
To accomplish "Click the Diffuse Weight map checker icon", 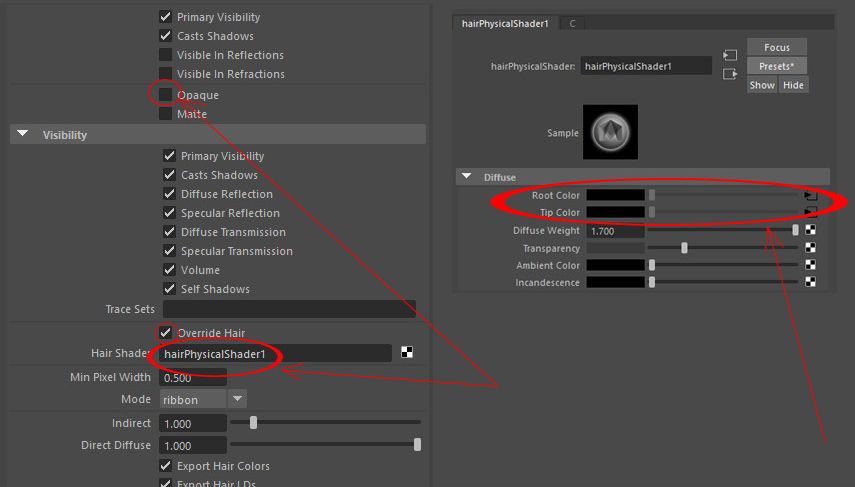I will [x=811, y=230].
